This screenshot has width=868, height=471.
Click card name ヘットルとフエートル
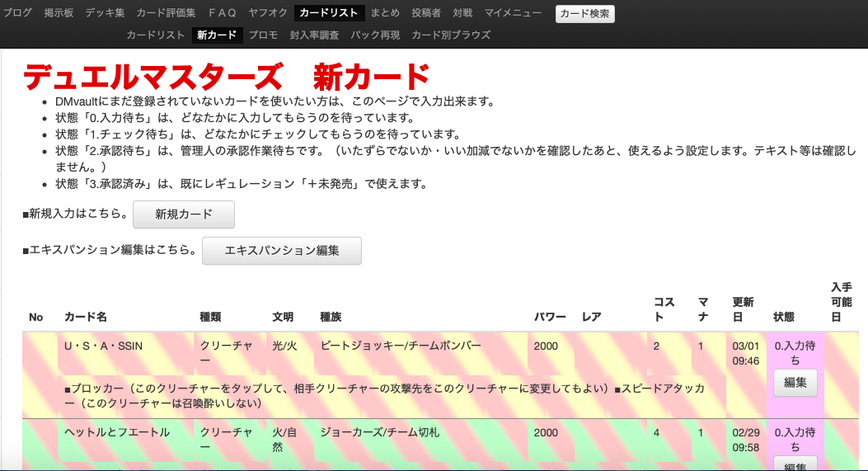(x=117, y=433)
